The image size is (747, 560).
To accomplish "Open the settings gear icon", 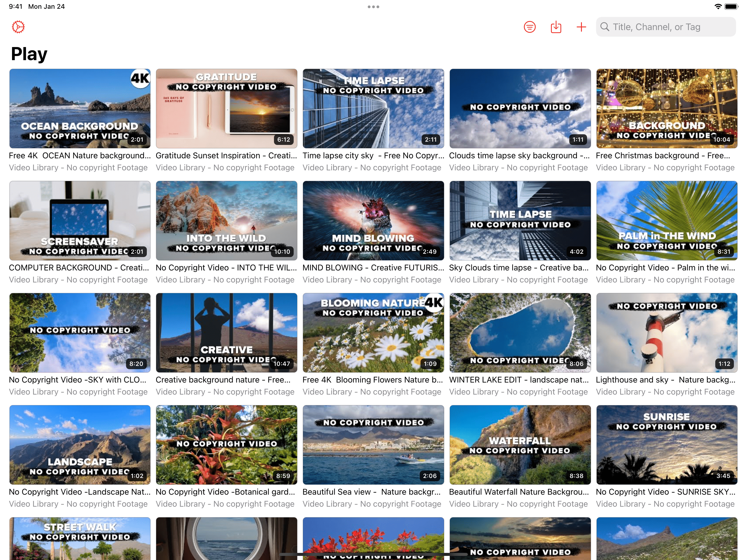I will pyautogui.click(x=18, y=27).
